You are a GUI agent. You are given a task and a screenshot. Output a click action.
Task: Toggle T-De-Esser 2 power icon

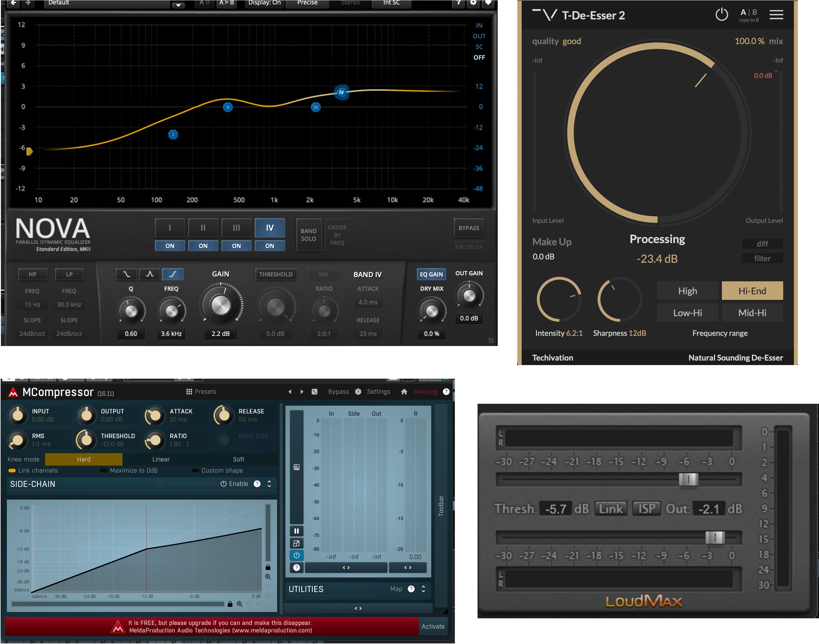point(721,15)
